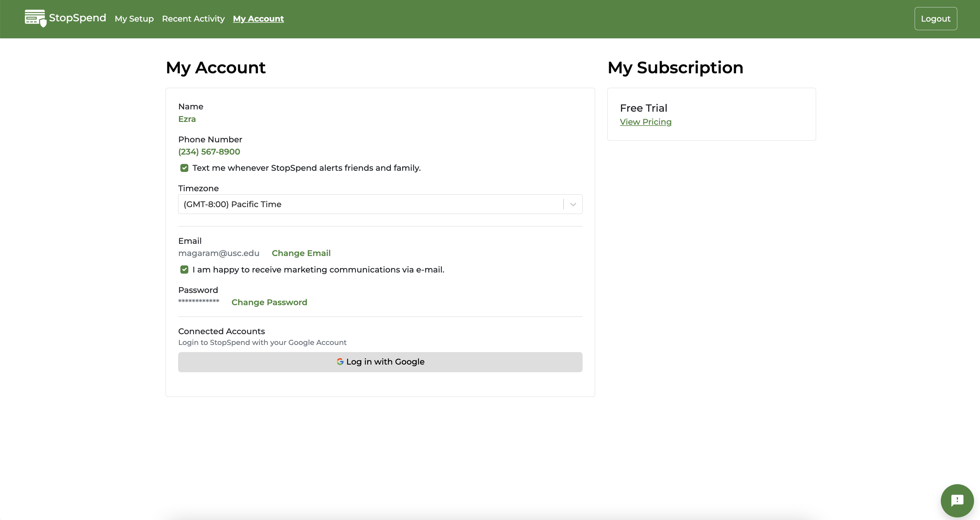Click the StopSpend brand name text
980x520 pixels.
pyautogui.click(x=77, y=18)
